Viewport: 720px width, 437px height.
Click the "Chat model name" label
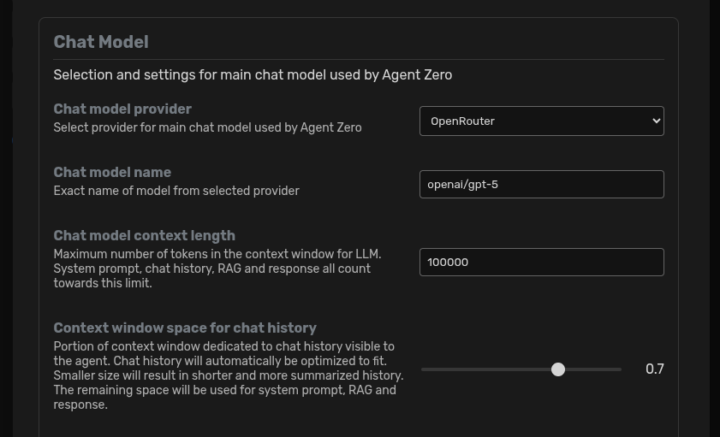point(112,172)
